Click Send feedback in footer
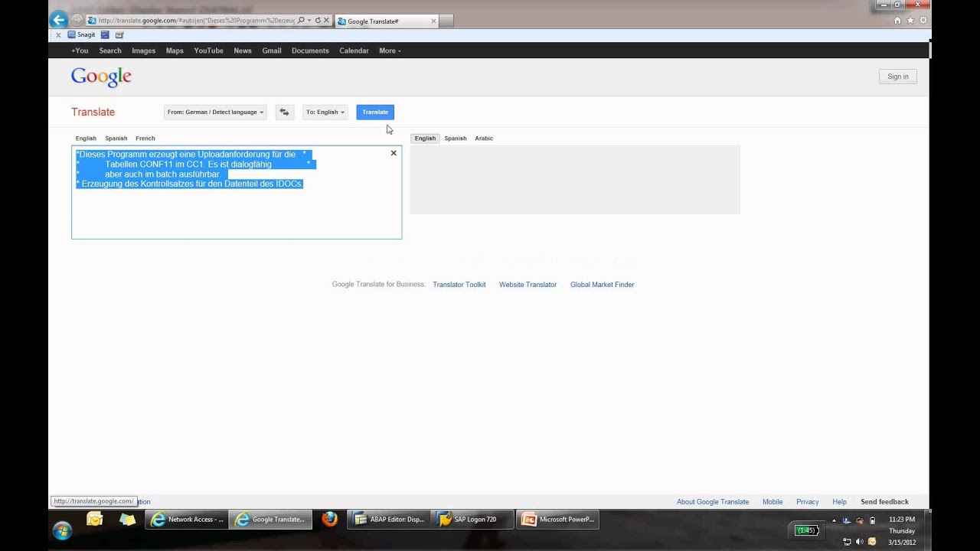The image size is (980, 551). pos(884,502)
